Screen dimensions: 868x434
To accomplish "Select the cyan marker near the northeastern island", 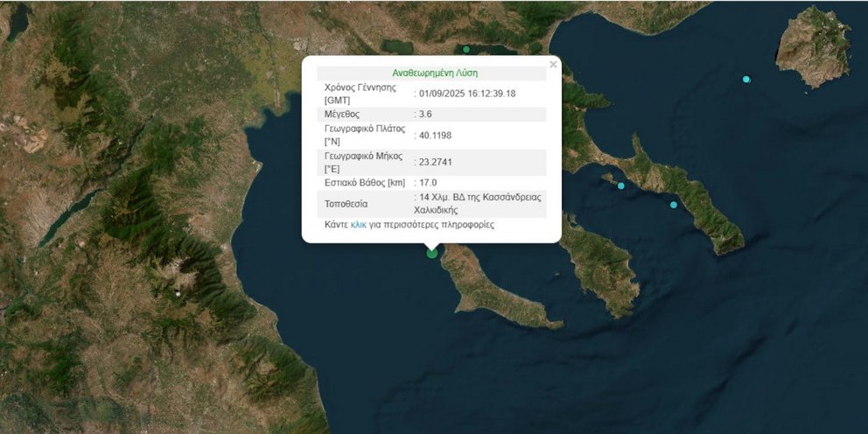I will pos(746,79).
